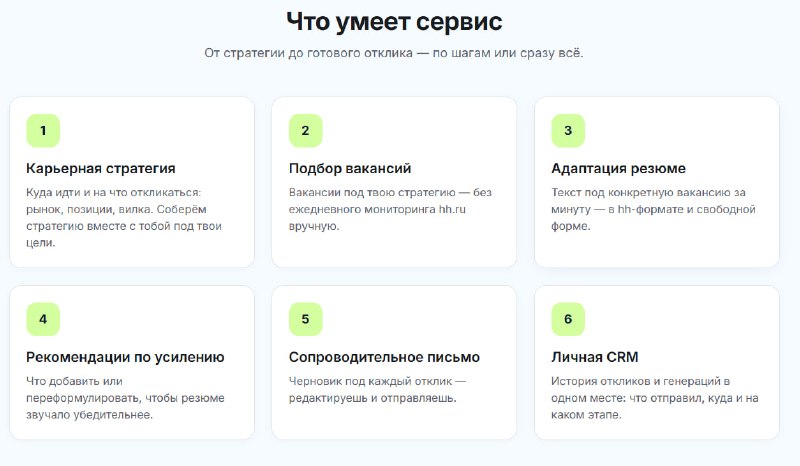Click the Что умеет сервис page title
This screenshot has height=466, width=800.
point(394,22)
